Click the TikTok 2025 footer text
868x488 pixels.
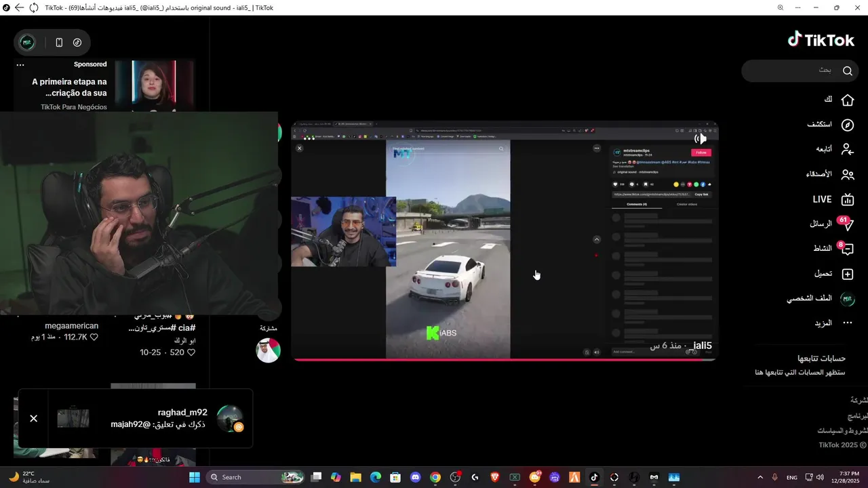[842, 445]
